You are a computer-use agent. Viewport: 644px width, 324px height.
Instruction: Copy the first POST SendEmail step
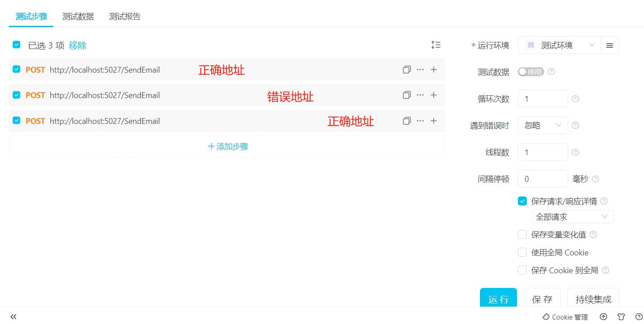click(406, 70)
